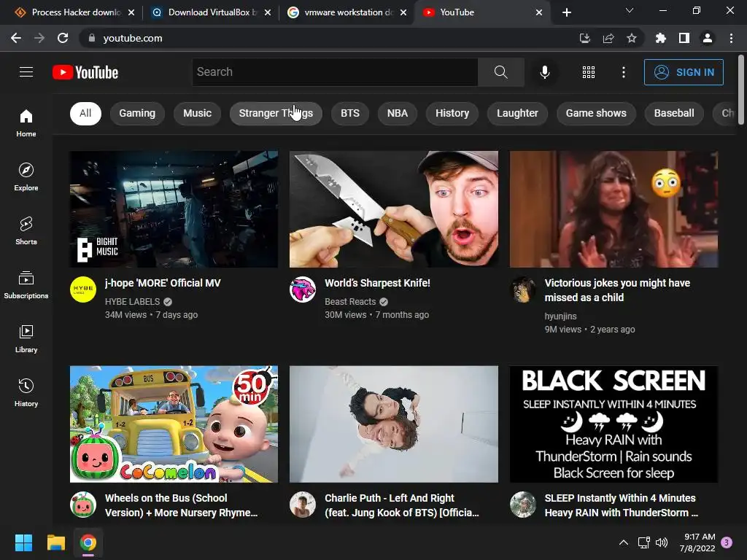Select the Laughter filter chip

(517, 113)
